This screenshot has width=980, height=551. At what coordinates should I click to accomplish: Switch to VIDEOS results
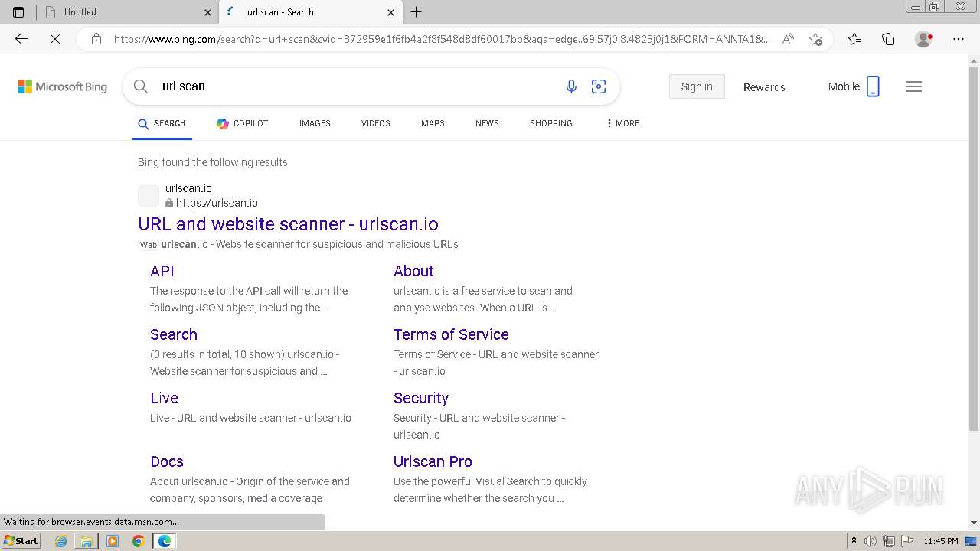point(376,123)
